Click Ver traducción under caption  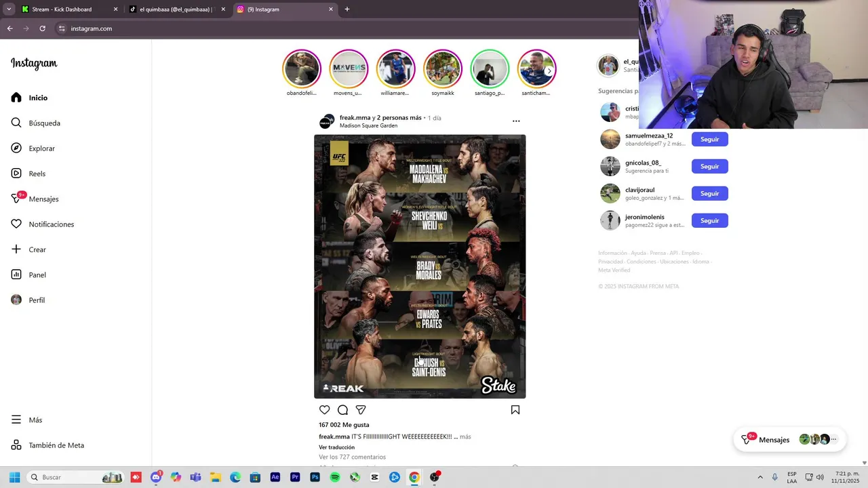tap(337, 447)
